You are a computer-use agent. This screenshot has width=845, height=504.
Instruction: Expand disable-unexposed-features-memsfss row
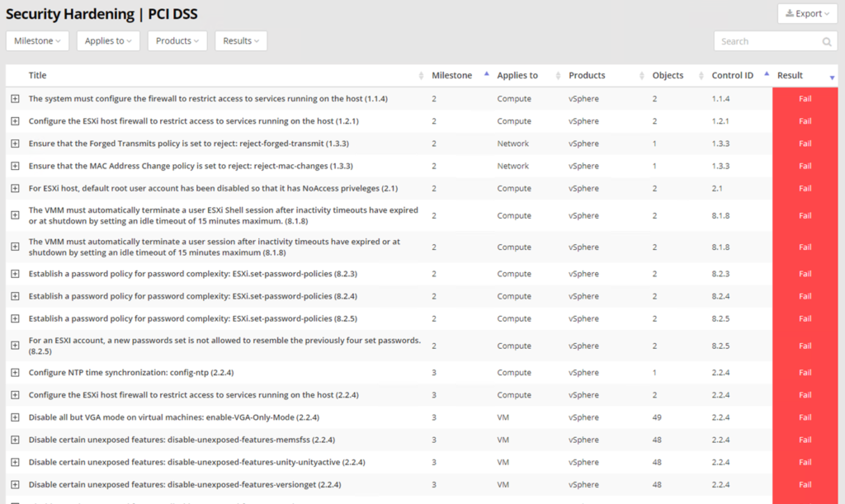pyautogui.click(x=15, y=440)
